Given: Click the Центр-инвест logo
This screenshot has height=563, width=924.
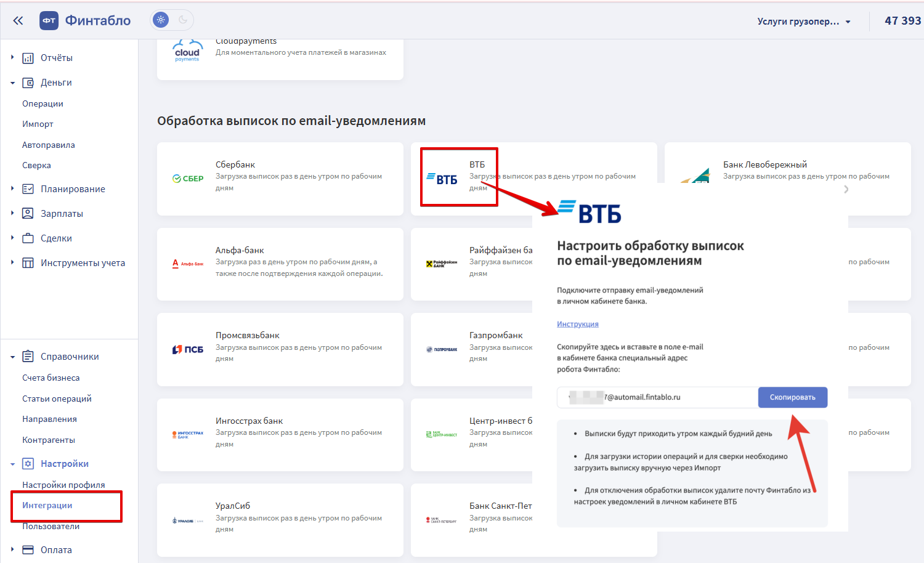Looking at the screenshot, I should point(442,434).
